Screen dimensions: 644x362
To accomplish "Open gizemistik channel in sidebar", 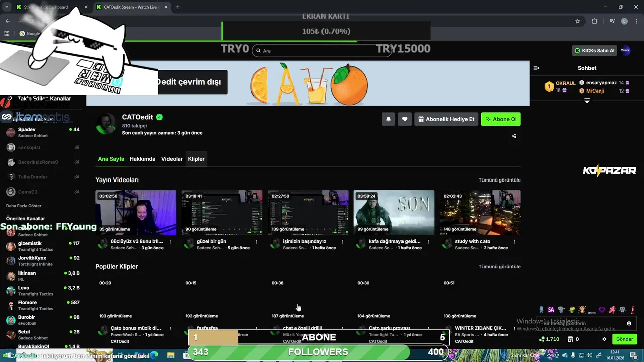I will click(x=42, y=246).
